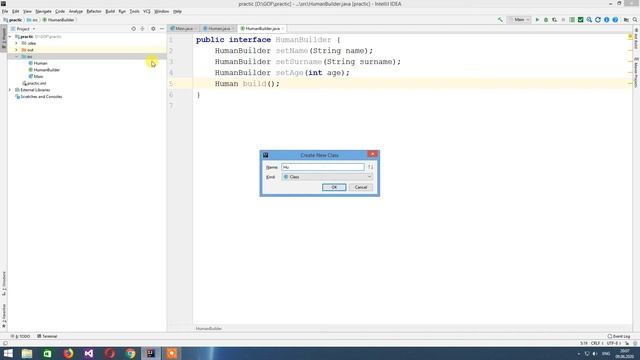Open the Window menu
640x360 pixels.
pyautogui.click(x=162, y=11)
